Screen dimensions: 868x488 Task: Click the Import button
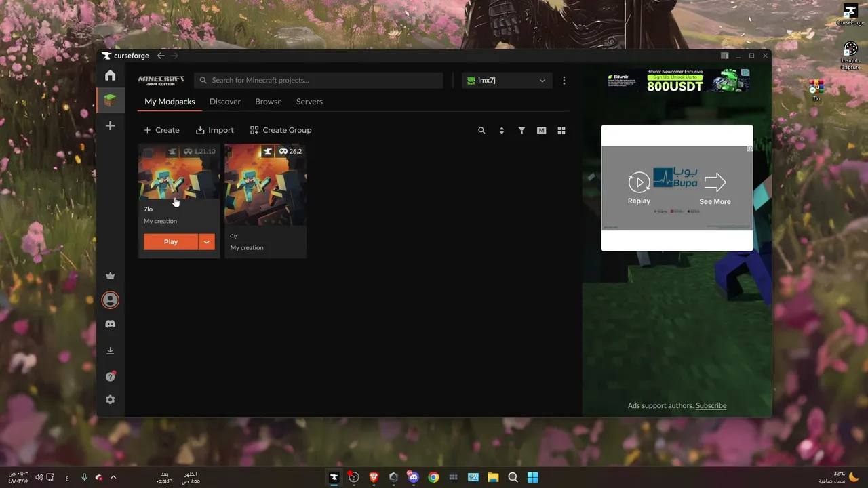tap(215, 130)
